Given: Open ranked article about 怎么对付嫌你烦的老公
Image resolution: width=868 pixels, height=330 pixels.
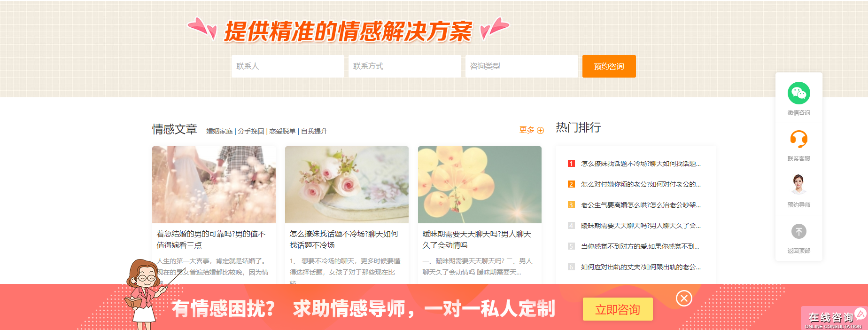Looking at the screenshot, I should click(x=641, y=184).
